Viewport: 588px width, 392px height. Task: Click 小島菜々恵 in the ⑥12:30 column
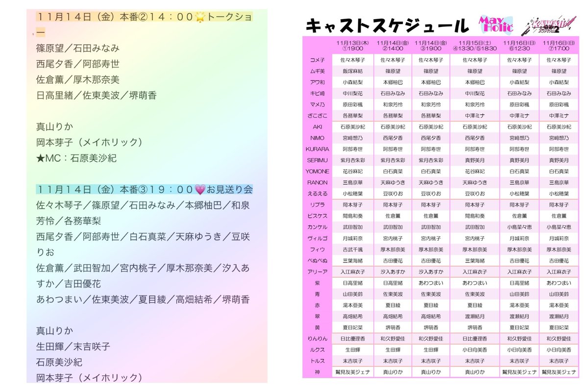[519, 227]
